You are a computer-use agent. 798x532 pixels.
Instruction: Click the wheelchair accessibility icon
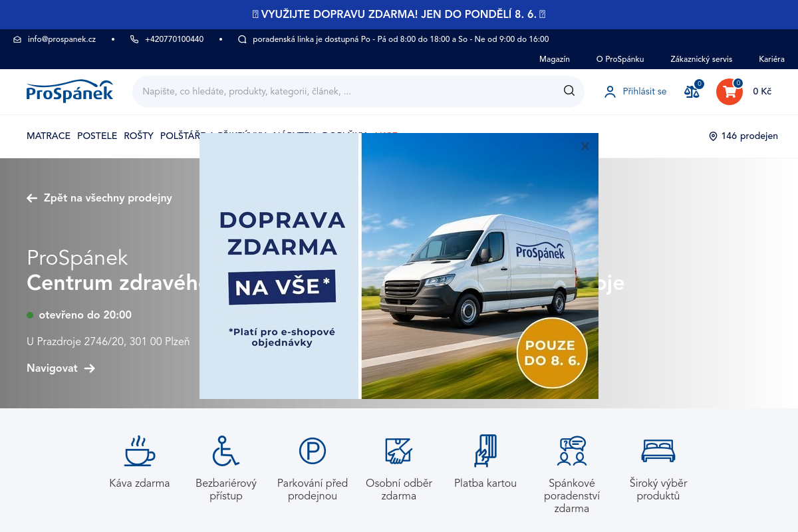coord(226,451)
